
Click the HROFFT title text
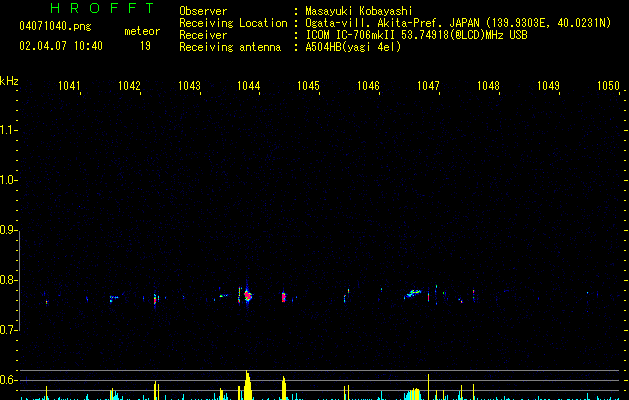[x=103, y=8]
